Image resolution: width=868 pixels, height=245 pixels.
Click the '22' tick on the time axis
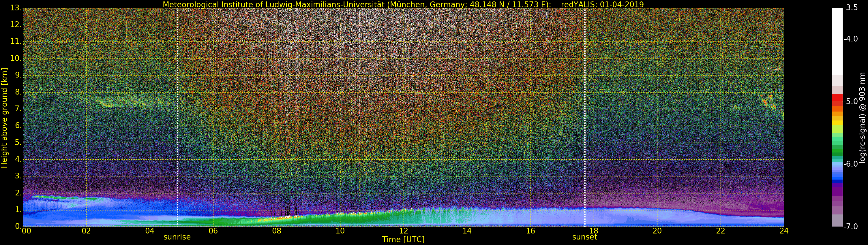721,231
